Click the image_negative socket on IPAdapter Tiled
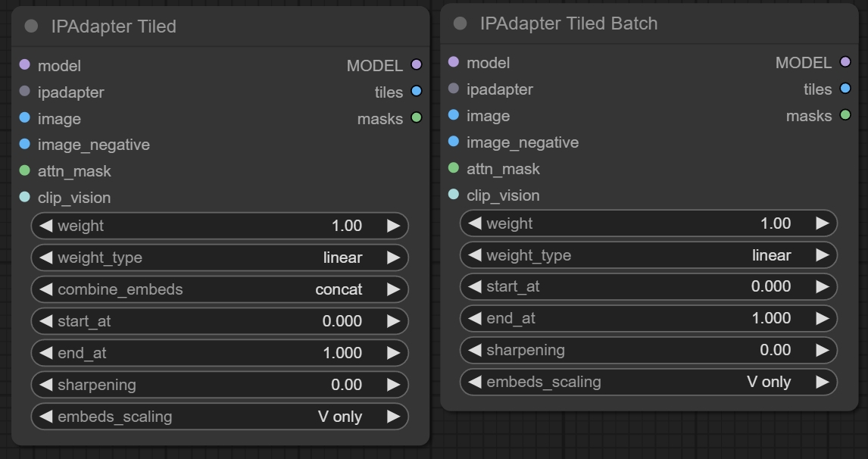Viewport: 868px width, 459px height. tap(24, 145)
